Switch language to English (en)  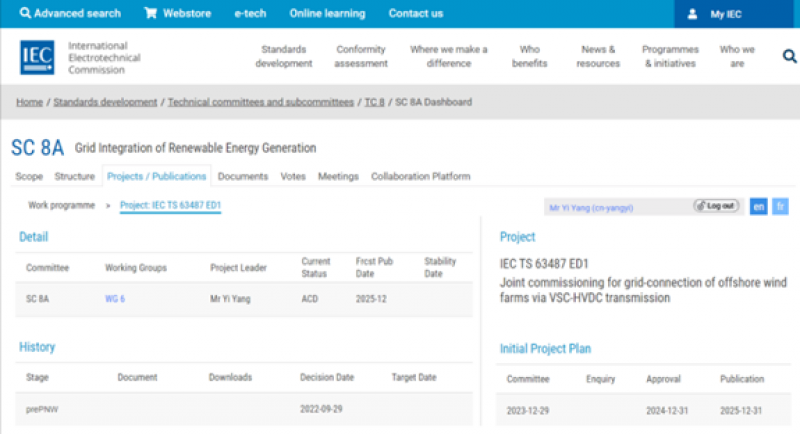759,206
